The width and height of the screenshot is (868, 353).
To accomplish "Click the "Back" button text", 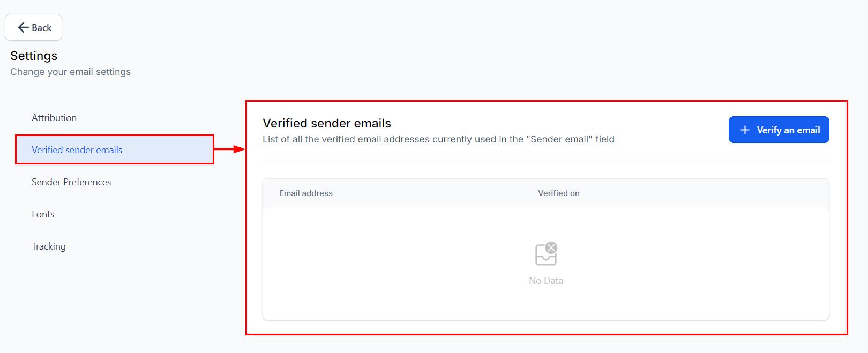I will click(x=42, y=28).
